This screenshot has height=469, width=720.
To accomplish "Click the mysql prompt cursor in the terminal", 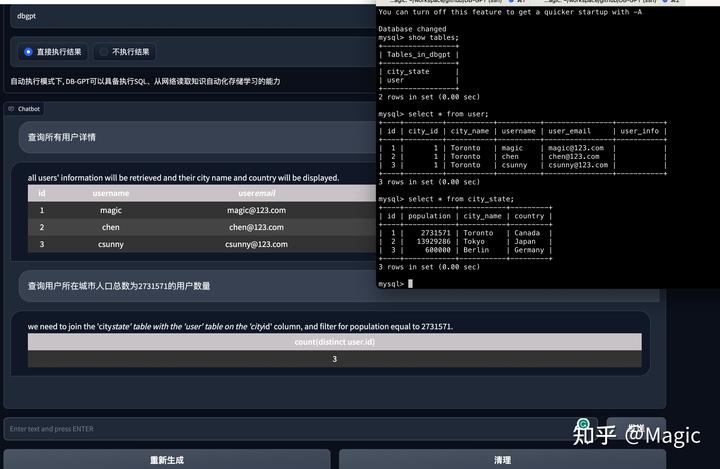I will click(411, 284).
